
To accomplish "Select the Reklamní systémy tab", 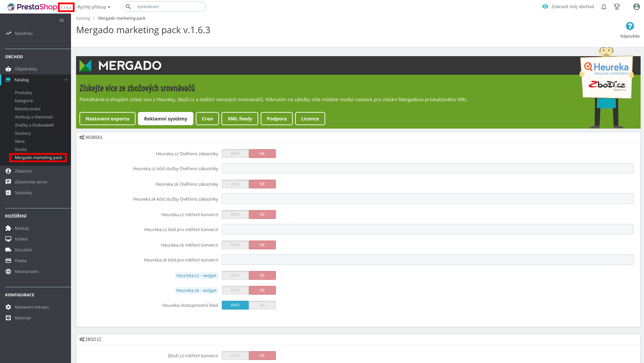I will click(x=166, y=119).
